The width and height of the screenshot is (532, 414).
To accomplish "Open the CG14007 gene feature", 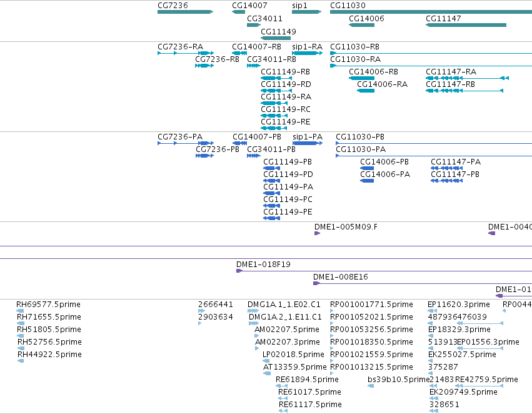I will click(238, 13).
